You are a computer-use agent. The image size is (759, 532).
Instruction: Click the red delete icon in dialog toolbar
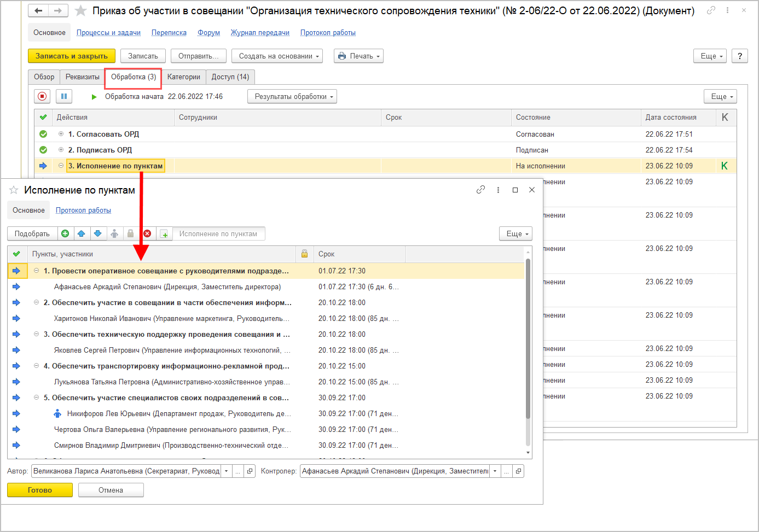tap(147, 234)
